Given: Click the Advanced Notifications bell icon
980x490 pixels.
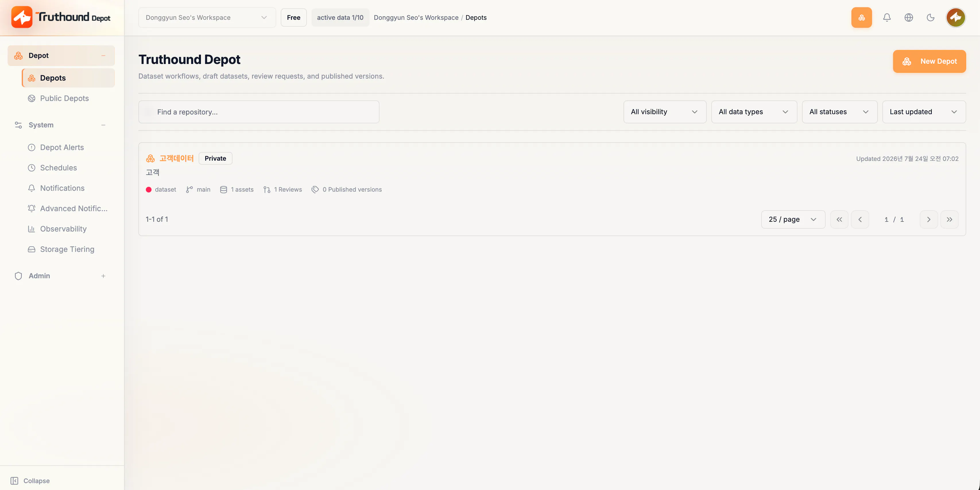Looking at the screenshot, I should point(32,209).
